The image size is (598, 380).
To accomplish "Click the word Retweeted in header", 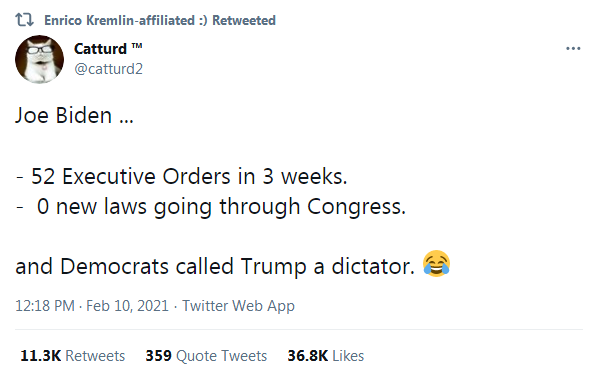I will coord(244,20).
